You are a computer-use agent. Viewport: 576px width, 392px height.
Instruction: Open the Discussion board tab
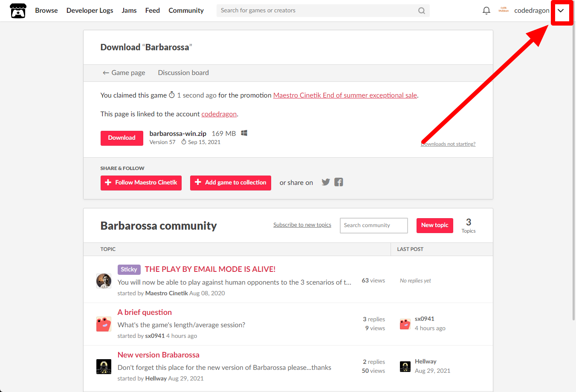pyautogui.click(x=183, y=73)
